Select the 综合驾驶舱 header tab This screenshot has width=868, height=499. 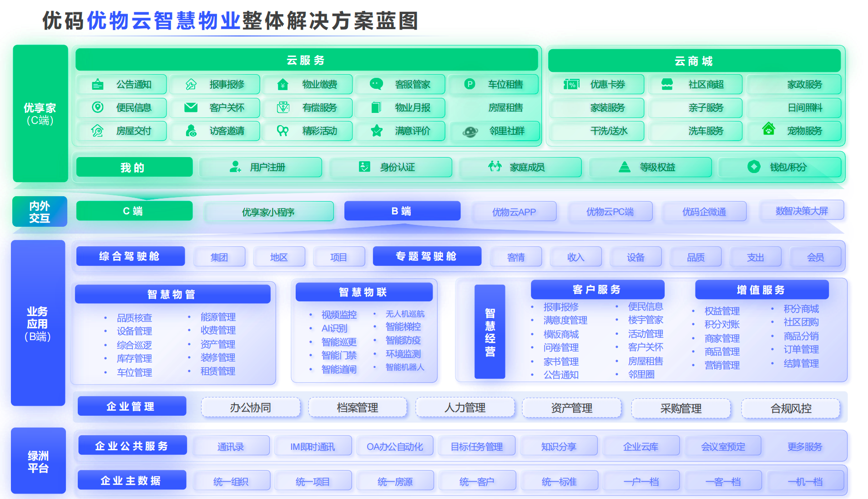[131, 256]
